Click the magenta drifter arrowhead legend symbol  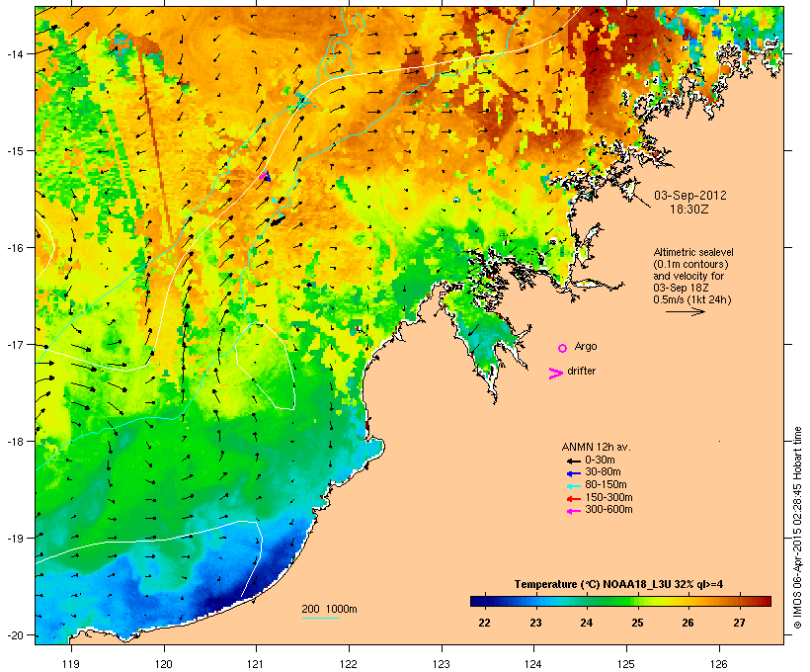tap(556, 374)
